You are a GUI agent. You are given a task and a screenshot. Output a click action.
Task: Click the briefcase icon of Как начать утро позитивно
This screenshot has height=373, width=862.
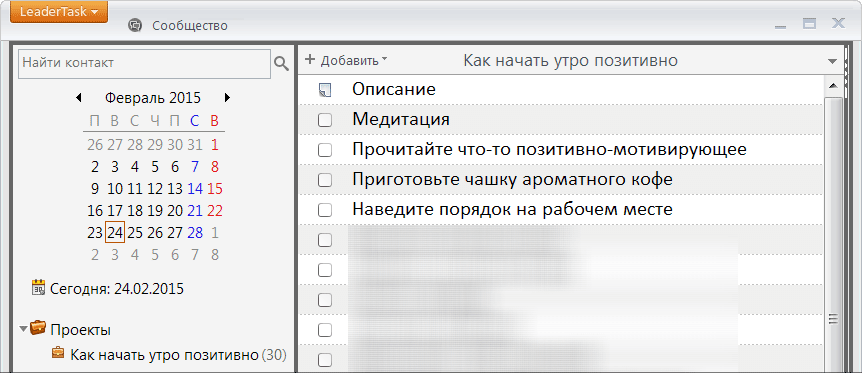(x=58, y=352)
